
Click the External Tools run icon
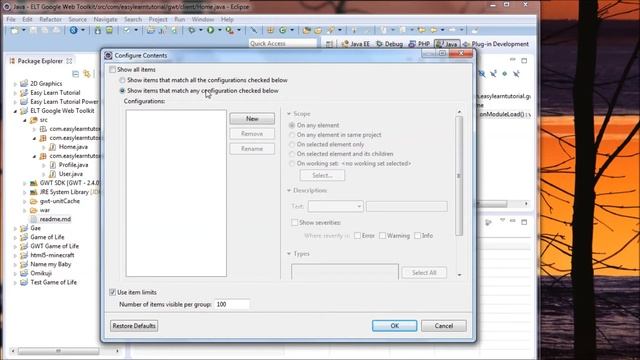(230, 30)
